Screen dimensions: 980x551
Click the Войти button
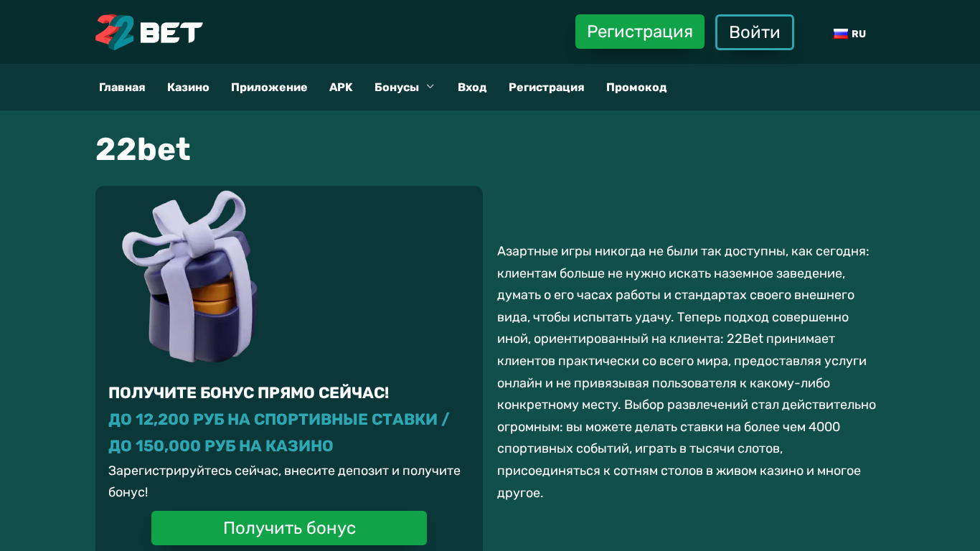755,32
